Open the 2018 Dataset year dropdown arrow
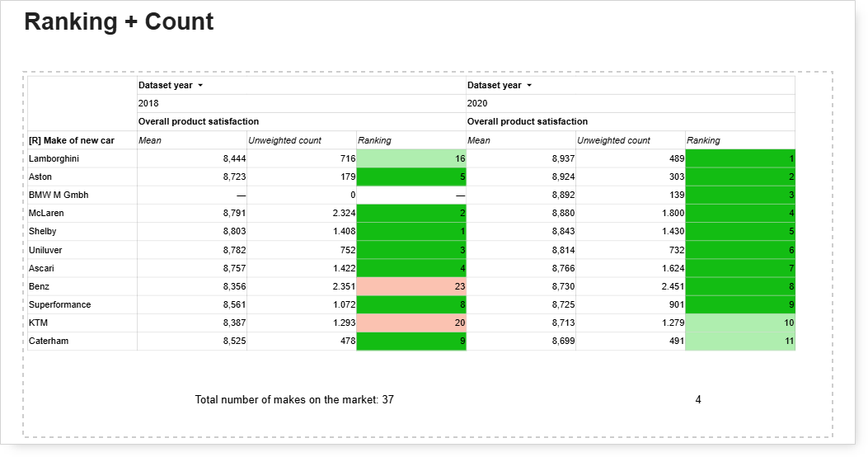The height and width of the screenshot is (457, 868). pyautogui.click(x=200, y=85)
